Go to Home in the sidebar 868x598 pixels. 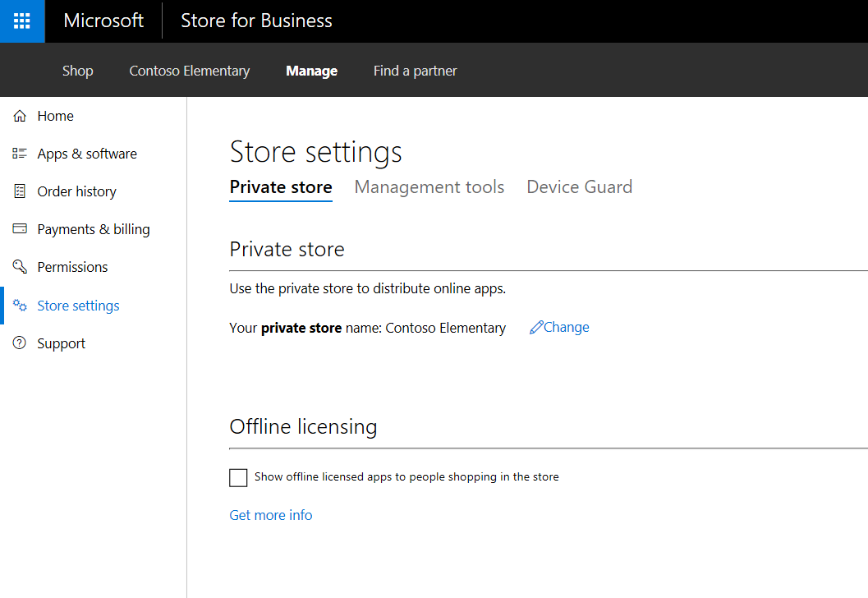click(x=55, y=116)
